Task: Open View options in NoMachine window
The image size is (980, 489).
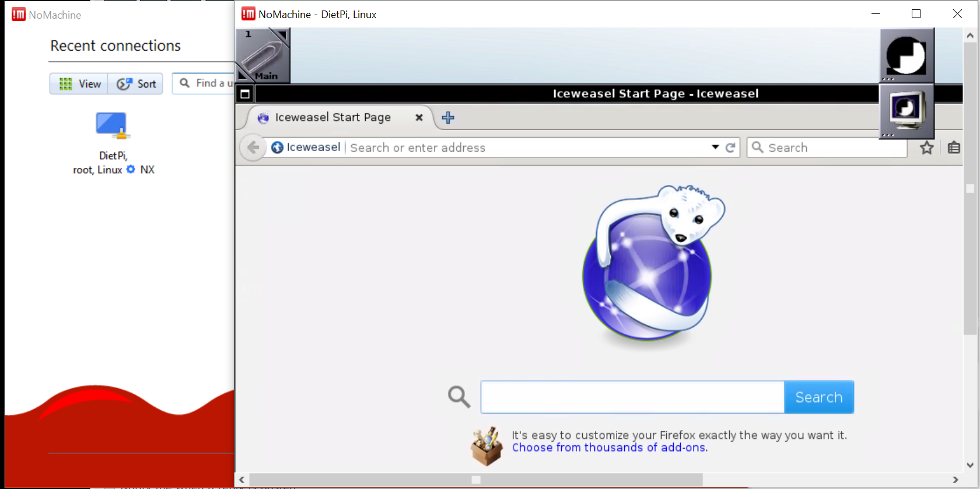Action: pos(79,84)
